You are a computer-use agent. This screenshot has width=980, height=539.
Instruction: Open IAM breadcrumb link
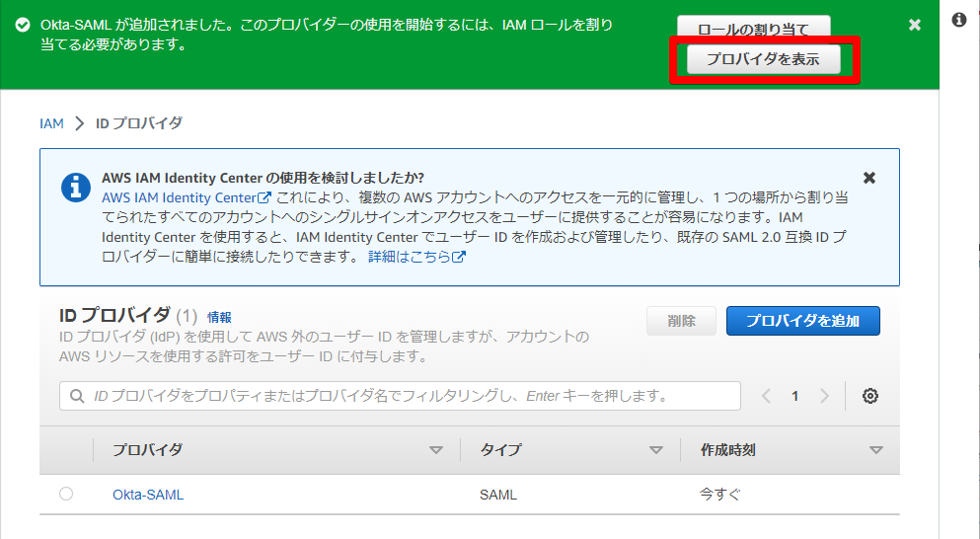[x=51, y=123]
